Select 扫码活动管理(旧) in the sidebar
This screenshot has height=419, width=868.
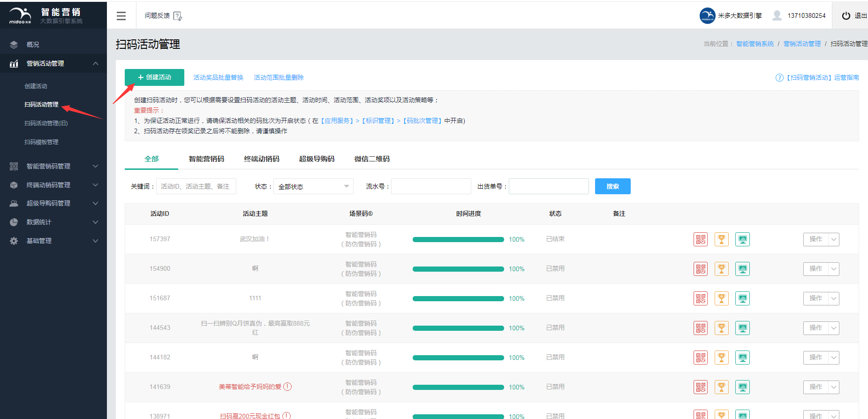tap(46, 123)
